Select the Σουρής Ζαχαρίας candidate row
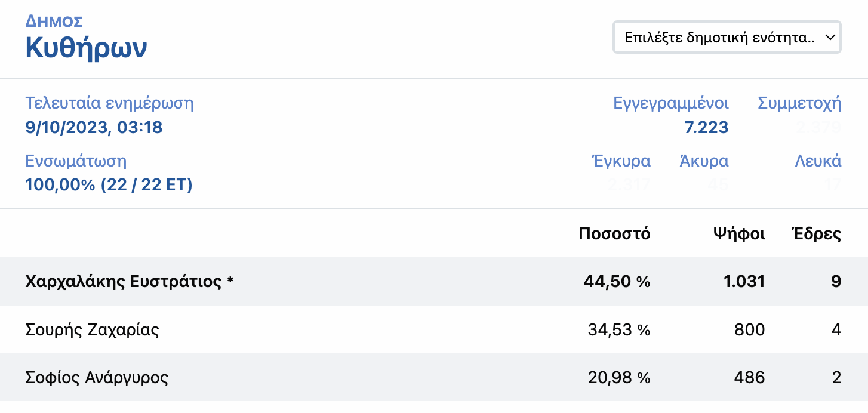Viewport: 868px width, 413px height. tap(92, 329)
